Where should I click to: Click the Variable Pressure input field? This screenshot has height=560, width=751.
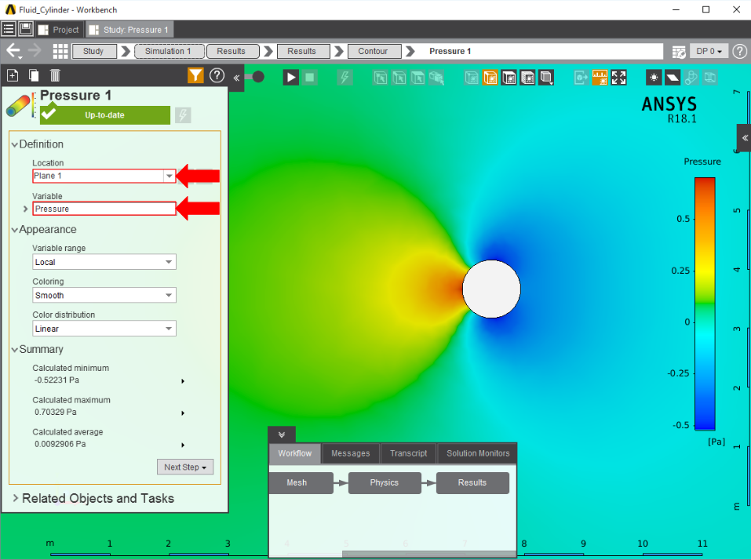click(104, 209)
